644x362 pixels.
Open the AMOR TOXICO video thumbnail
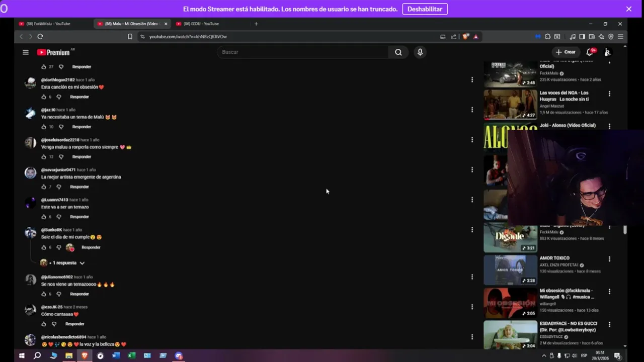510,270
